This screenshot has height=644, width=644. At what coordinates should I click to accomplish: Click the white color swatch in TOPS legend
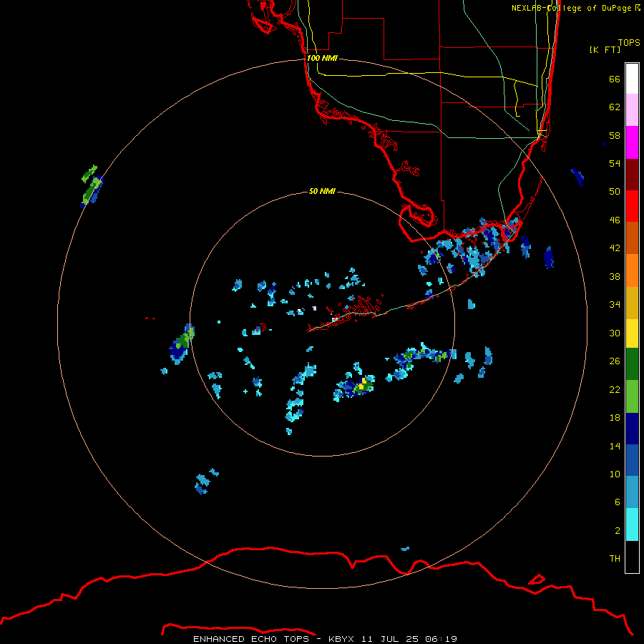point(632,79)
